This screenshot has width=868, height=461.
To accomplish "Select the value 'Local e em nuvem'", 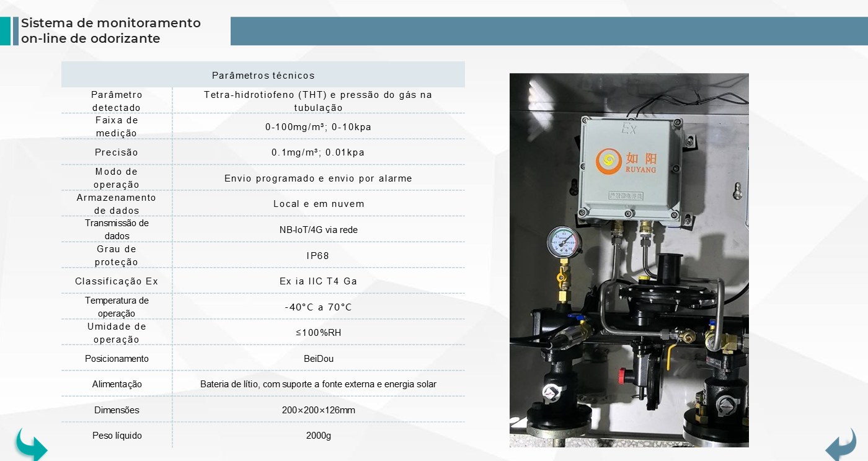I will [319, 204].
